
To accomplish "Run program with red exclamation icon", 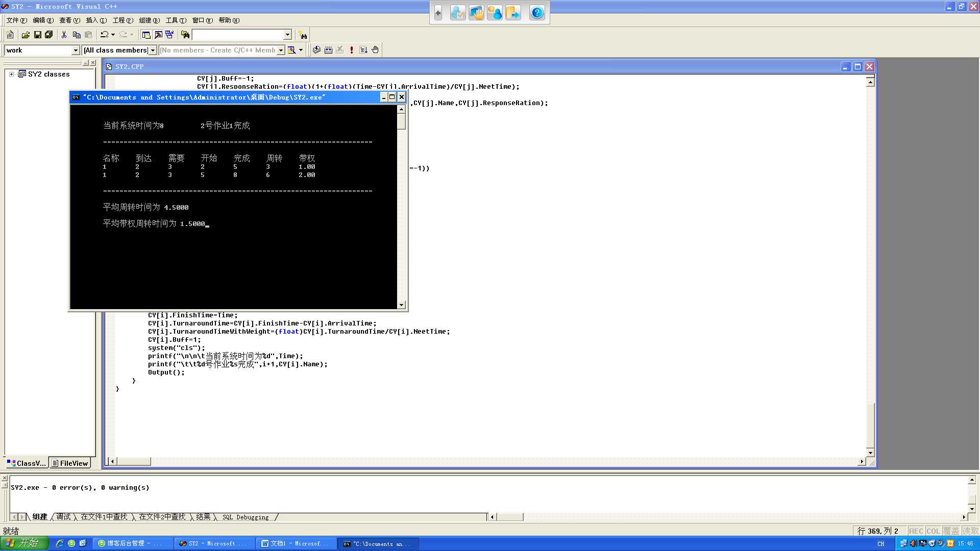I will click(352, 50).
